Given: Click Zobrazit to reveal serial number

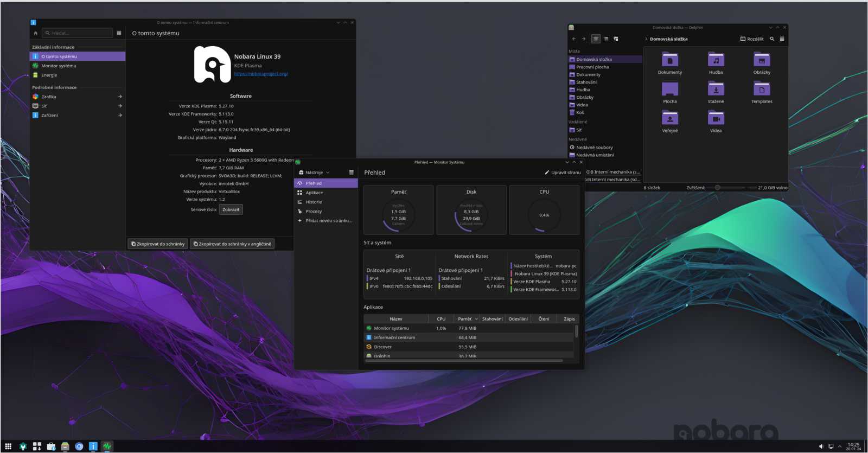Looking at the screenshot, I should click(x=231, y=209).
